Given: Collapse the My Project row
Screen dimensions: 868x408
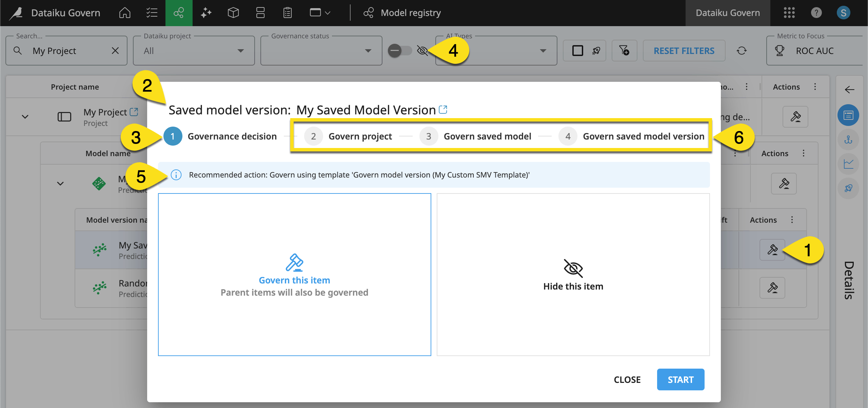Looking at the screenshot, I should (25, 116).
